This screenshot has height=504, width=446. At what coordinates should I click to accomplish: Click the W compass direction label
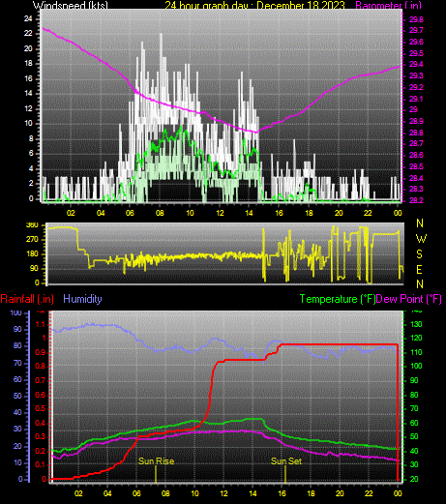(x=421, y=239)
